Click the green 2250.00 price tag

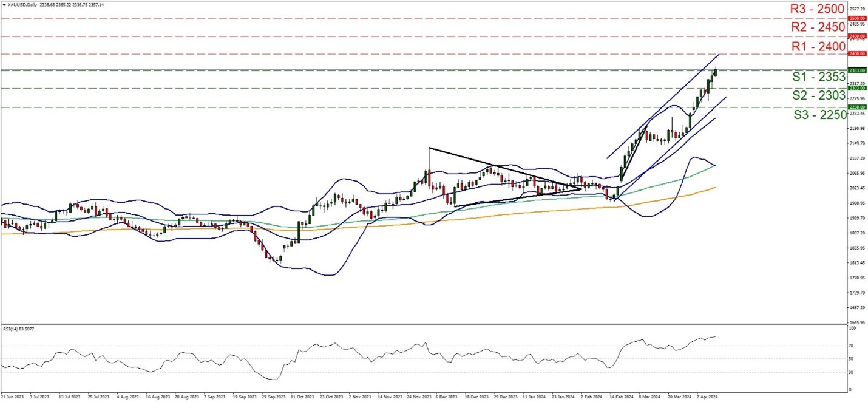856,107
